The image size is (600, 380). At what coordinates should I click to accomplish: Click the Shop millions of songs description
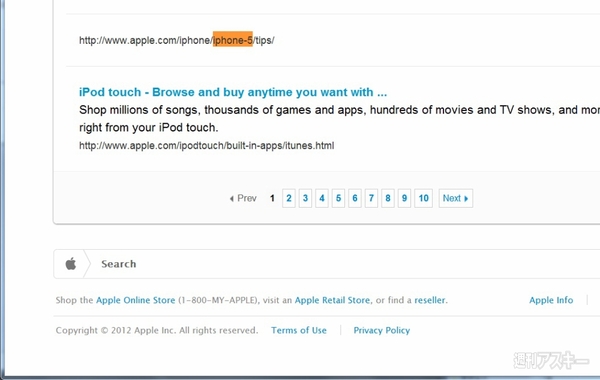pos(339,119)
